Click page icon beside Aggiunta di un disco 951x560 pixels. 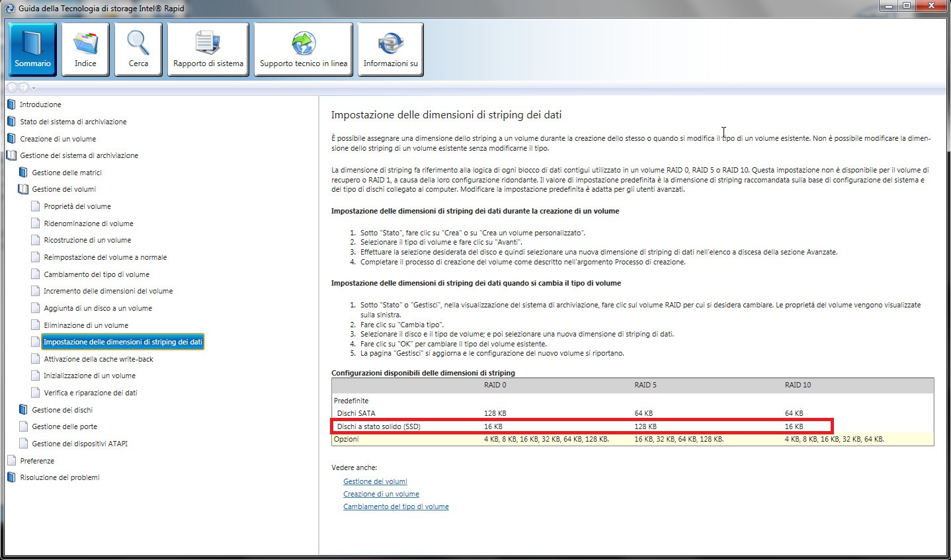36,308
